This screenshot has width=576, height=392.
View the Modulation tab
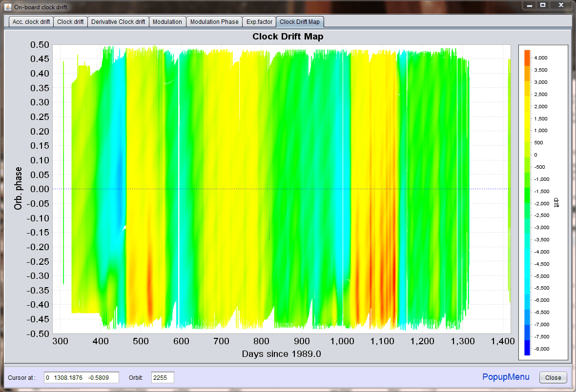(167, 21)
